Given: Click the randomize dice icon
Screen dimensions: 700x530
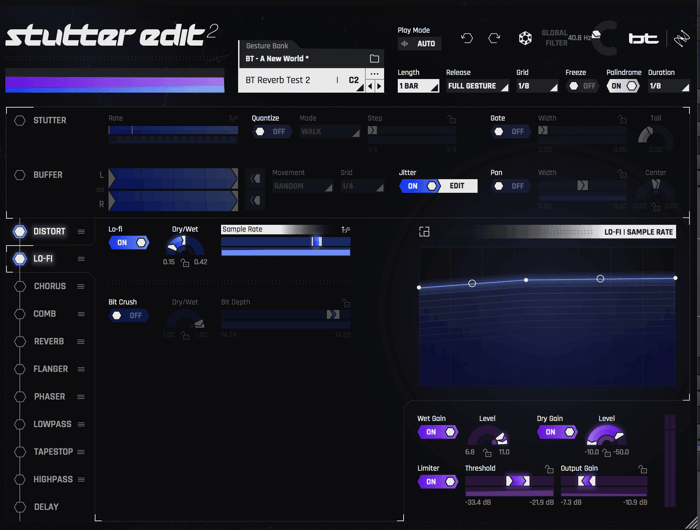Looking at the screenshot, I should (x=525, y=38).
